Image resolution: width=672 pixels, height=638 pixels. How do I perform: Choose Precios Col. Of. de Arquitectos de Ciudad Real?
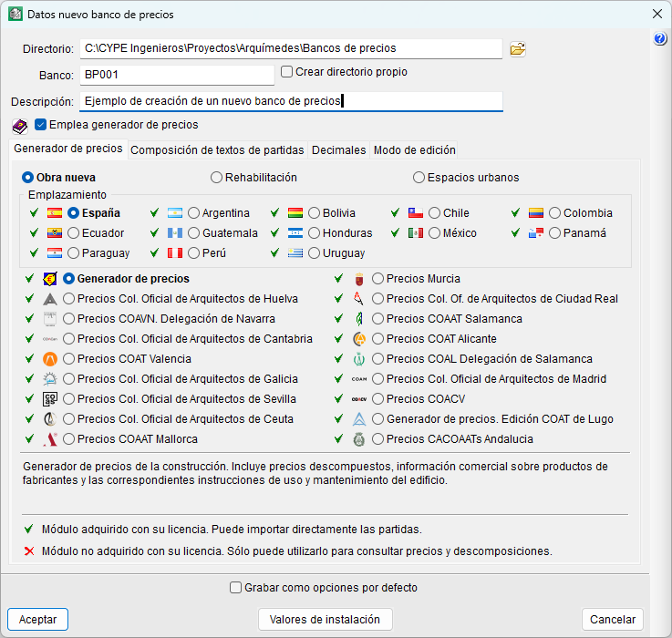point(378,299)
